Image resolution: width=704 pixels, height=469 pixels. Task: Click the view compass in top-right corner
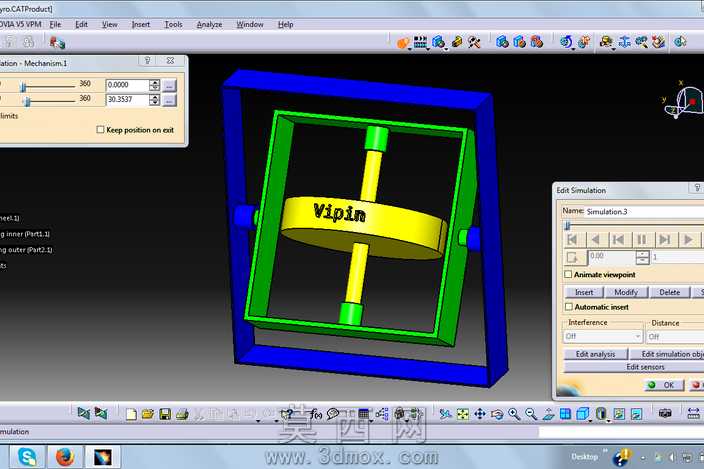[683, 101]
